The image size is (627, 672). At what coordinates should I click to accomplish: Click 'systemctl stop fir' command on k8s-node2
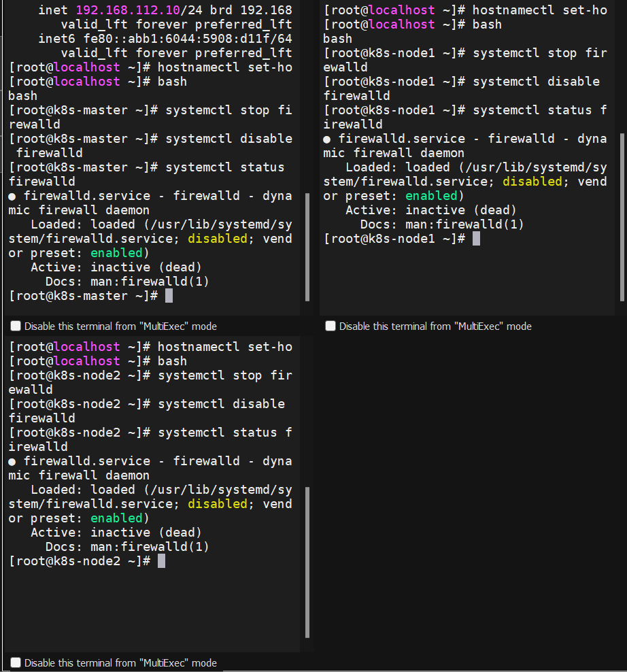click(x=225, y=375)
